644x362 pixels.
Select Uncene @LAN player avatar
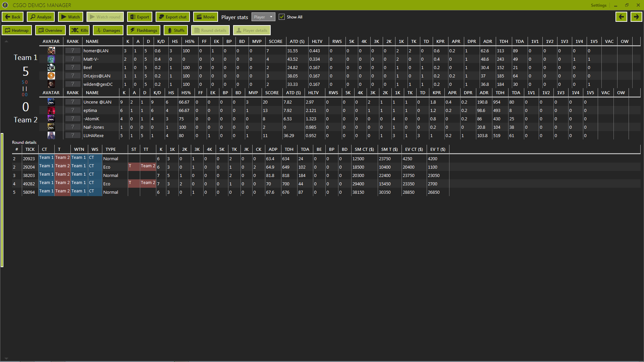click(x=51, y=102)
